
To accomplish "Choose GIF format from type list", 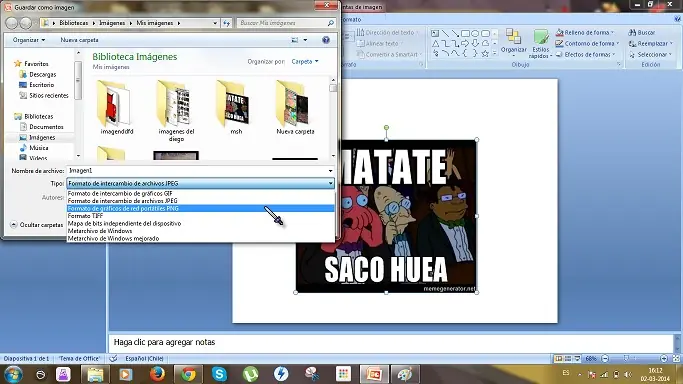I will coord(200,193).
